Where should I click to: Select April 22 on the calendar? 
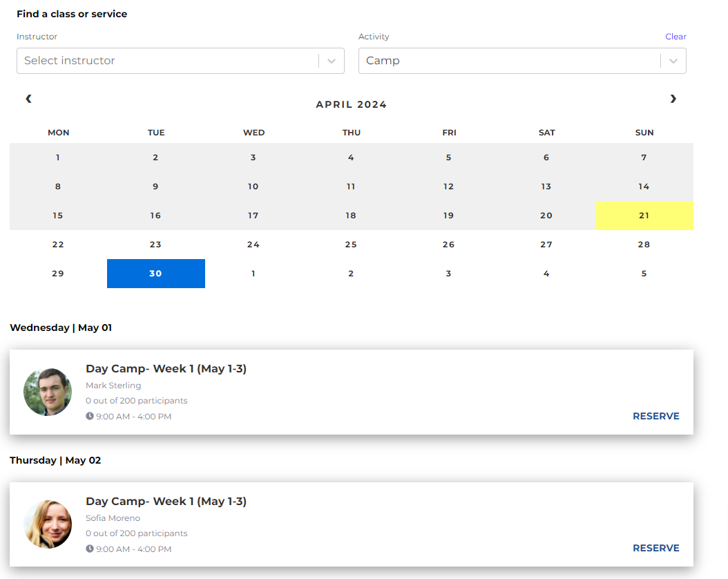tap(58, 245)
